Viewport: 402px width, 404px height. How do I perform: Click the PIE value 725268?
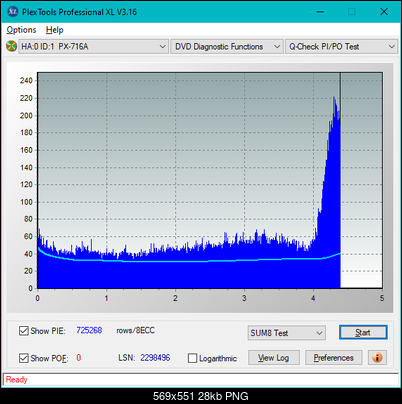click(x=89, y=330)
